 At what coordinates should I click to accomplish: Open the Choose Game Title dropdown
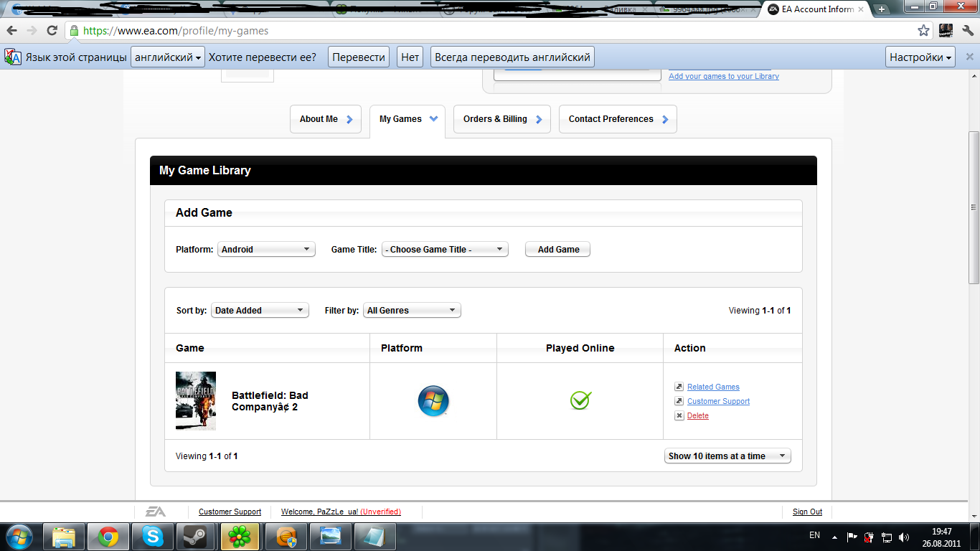[445, 249]
